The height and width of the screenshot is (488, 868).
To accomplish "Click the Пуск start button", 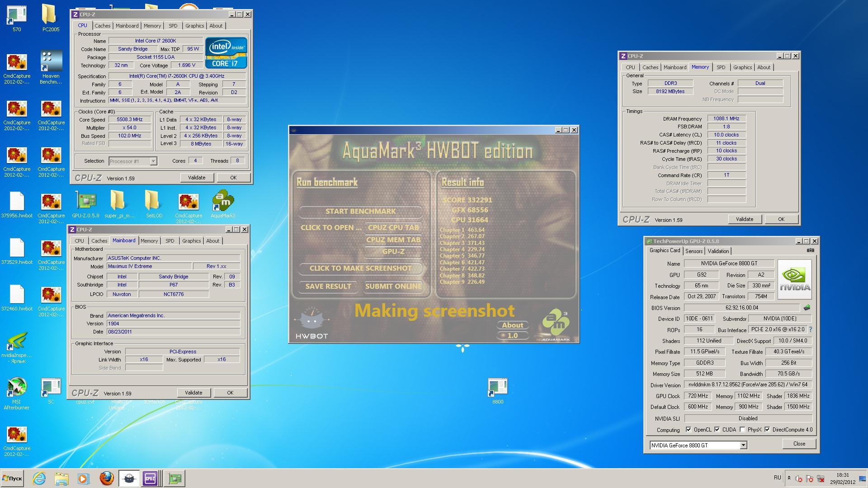I will (x=12, y=478).
